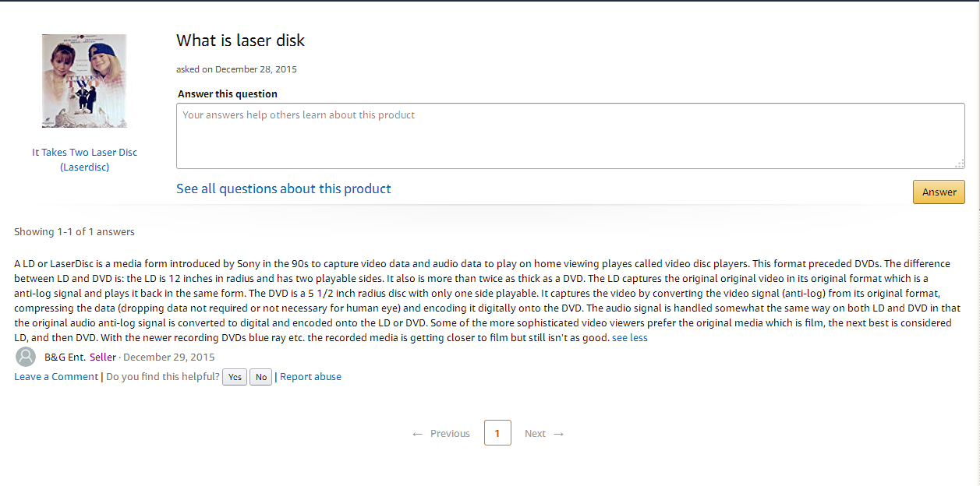Screen dimensions: 980x486
Task: Click the B&G Ent. seller name
Action: [65, 357]
